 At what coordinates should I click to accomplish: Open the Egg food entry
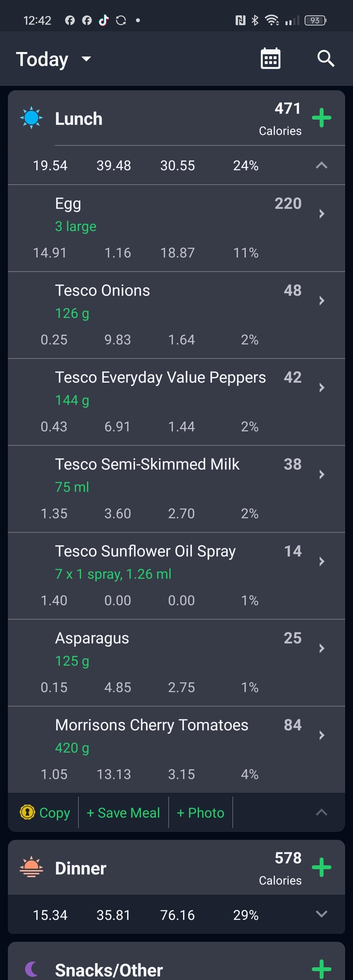[x=176, y=228]
